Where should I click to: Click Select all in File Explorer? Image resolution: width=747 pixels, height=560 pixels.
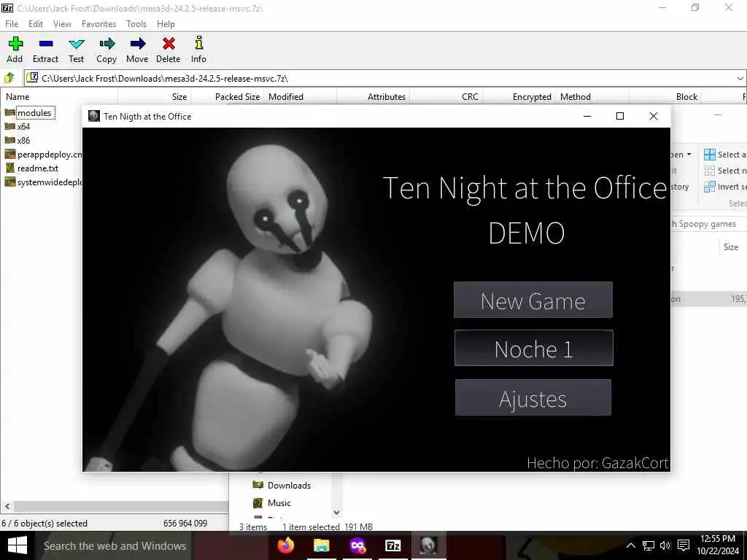(x=724, y=155)
